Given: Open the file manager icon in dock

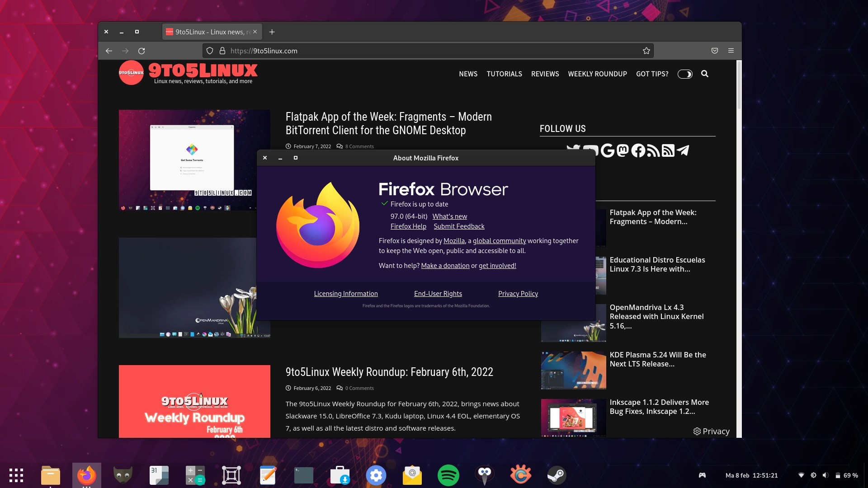Looking at the screenshot, I should pyautogui.click(x=51, y=474).
